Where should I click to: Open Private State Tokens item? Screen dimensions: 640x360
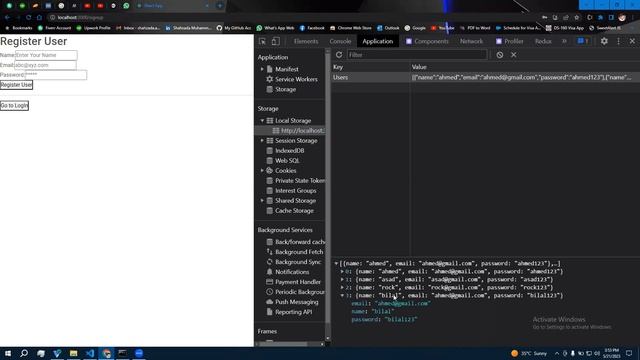pyautogui.click(x=300, y=181)
